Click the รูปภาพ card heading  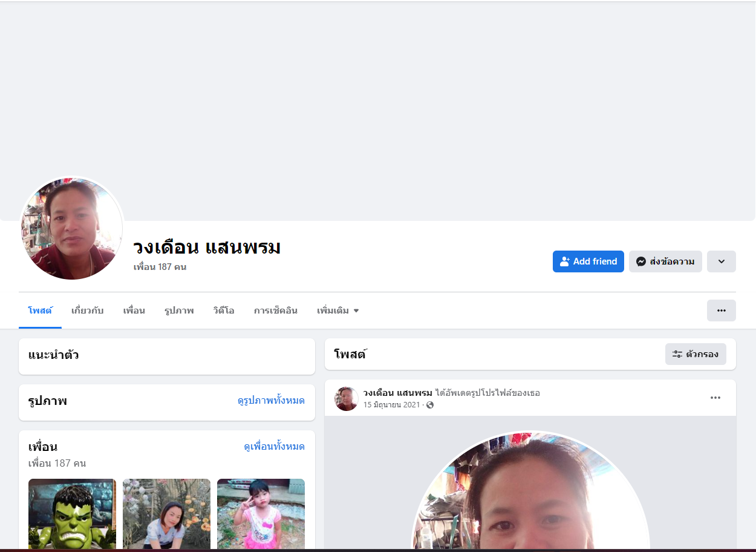47,401
